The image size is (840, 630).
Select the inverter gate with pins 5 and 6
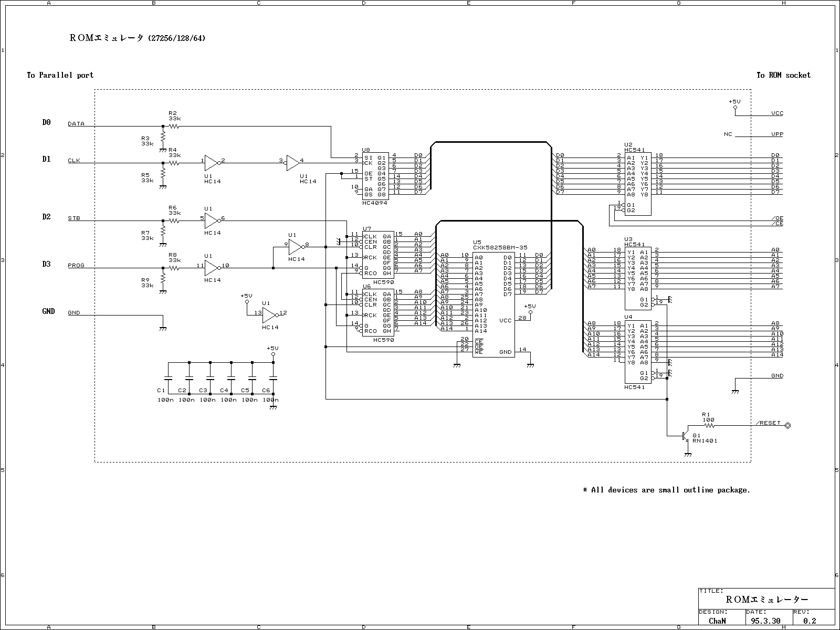tap(211, 220)
